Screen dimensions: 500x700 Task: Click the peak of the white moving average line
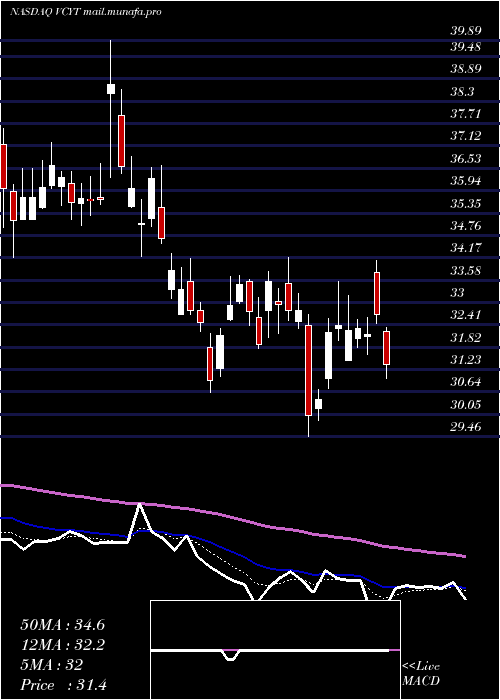coord(140,504)
